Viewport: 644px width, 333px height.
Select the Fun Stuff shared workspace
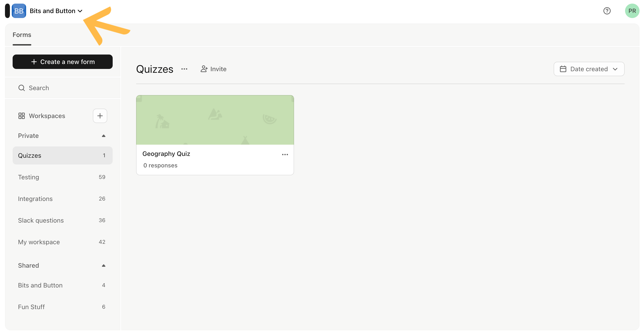coord(62,307)
